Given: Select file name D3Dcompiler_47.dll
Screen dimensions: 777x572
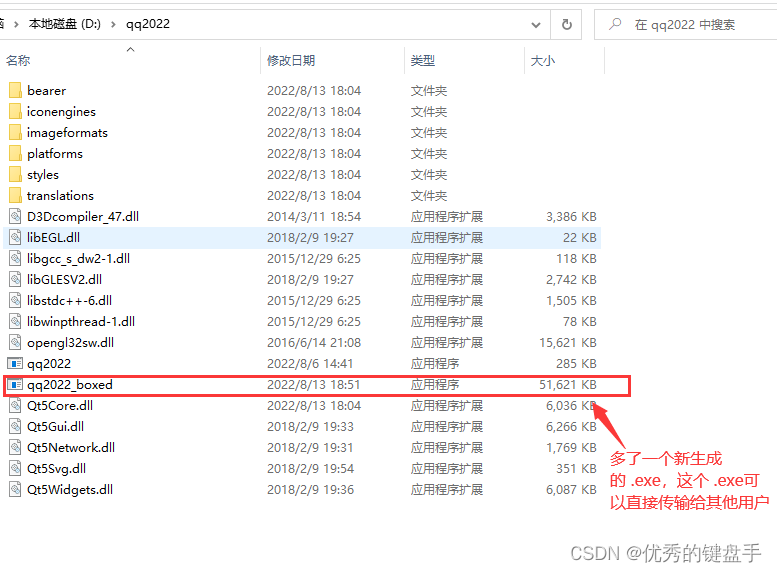Looking at the screenshot, I should (x=83, y=217).
